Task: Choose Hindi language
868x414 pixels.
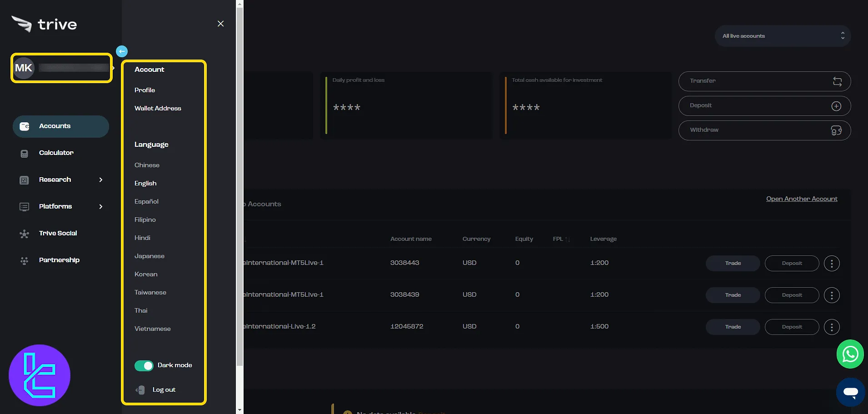Action: click(x=142, y=238)
